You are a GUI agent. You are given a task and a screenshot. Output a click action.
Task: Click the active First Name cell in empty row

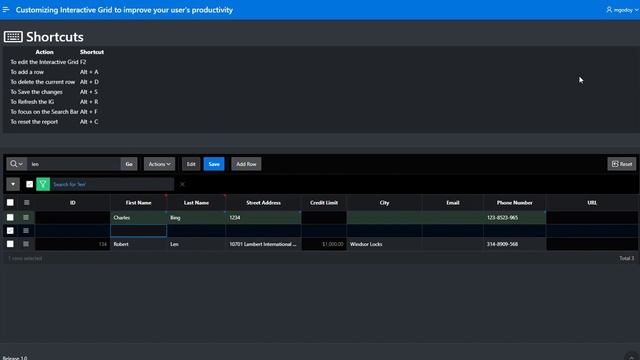(x=138, y=231)
